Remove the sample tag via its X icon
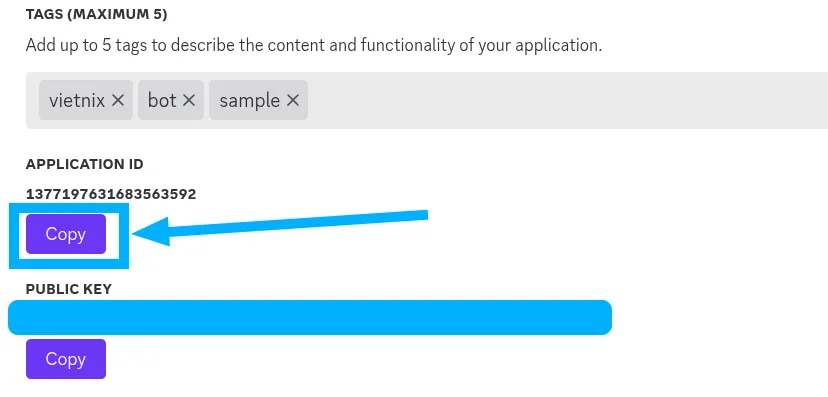Viewport: 828px width, 397px height. click(x=293, y=100)
